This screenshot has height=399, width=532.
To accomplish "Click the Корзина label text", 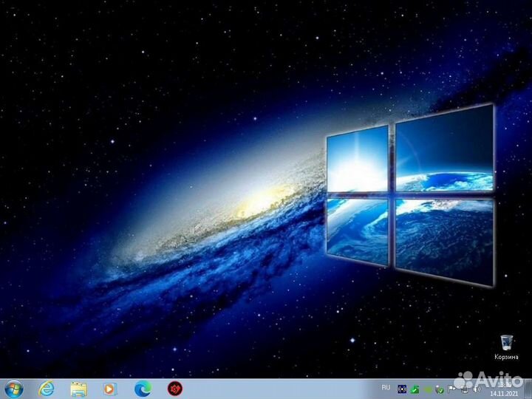I will (x=507, y=356).
